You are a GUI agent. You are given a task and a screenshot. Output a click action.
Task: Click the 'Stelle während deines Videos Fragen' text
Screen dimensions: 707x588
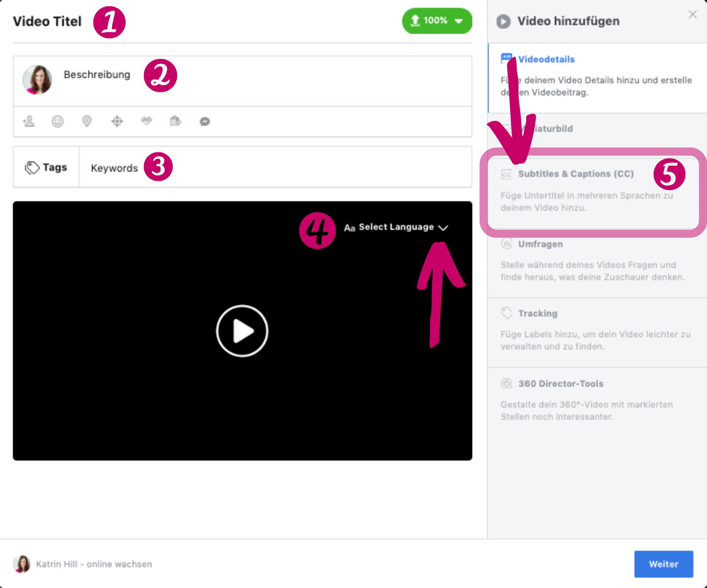point(592,271)
